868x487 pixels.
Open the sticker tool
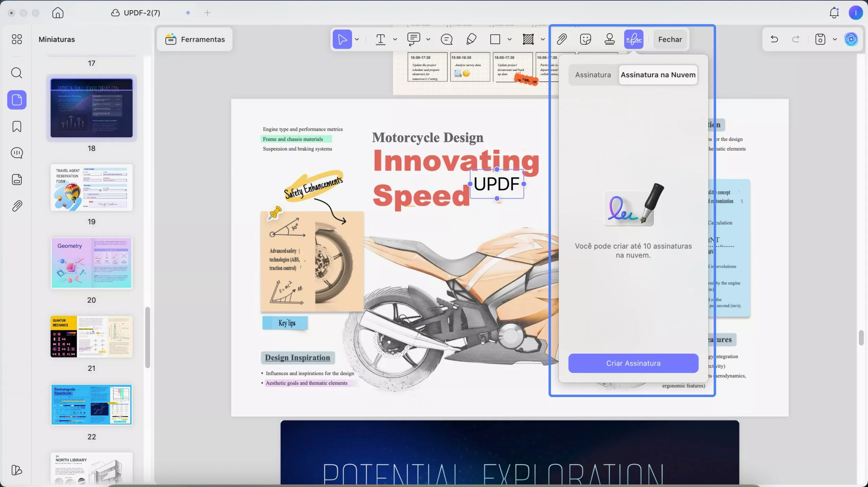pos(586,39)
